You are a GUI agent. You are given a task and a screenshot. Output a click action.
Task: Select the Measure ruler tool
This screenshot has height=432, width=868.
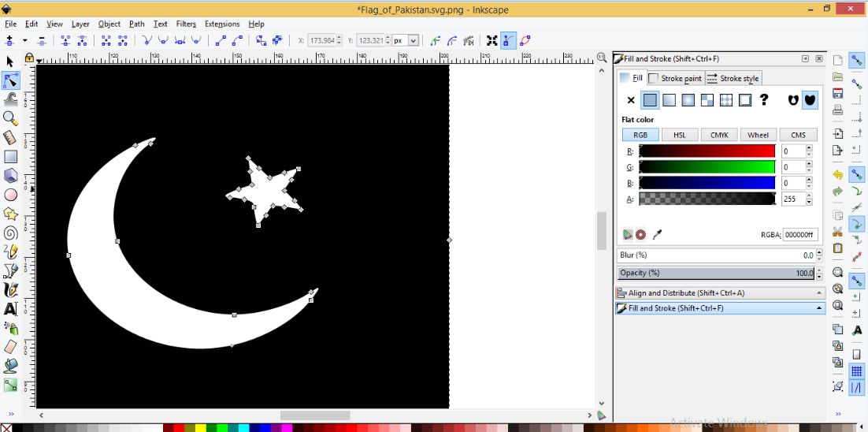coord(10,137)
